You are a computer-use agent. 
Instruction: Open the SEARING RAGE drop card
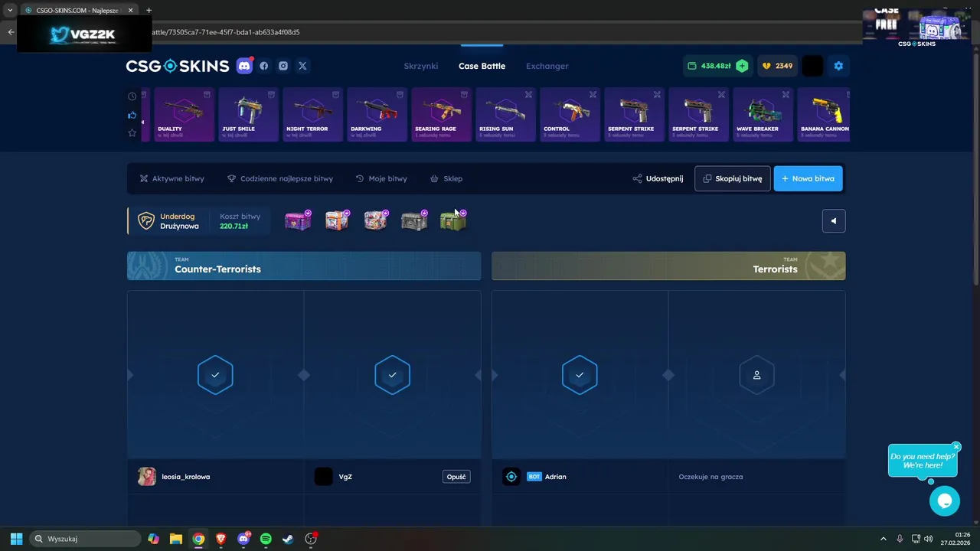[442, 114]
